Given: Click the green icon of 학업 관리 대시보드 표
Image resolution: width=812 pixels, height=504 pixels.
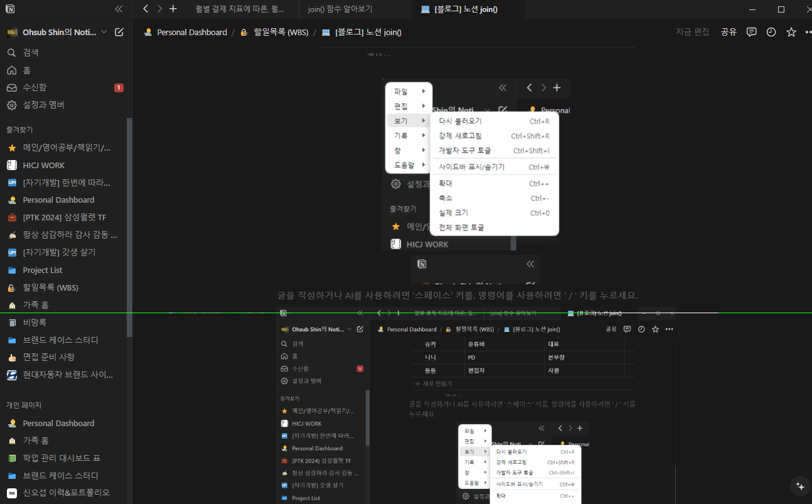Looking at the screenshot, I should (x=12, y=458).
